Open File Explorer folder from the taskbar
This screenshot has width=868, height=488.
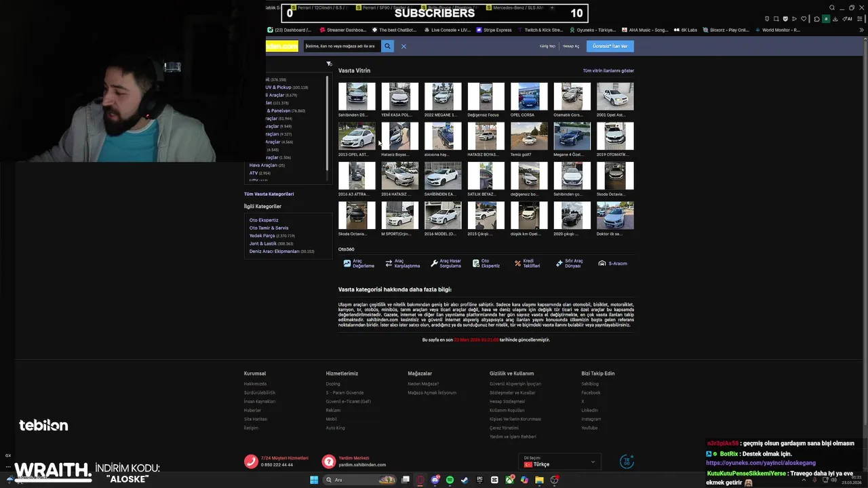coord(540,480)
